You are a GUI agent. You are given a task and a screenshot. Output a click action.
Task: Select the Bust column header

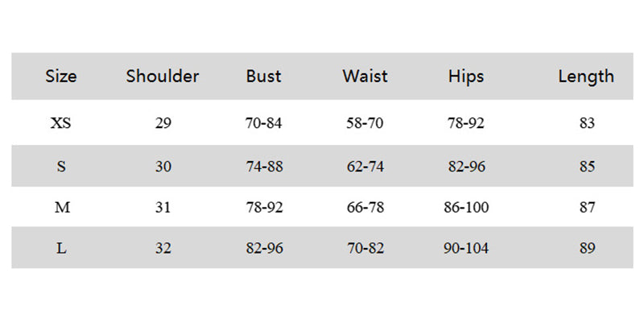pos(264,76)
